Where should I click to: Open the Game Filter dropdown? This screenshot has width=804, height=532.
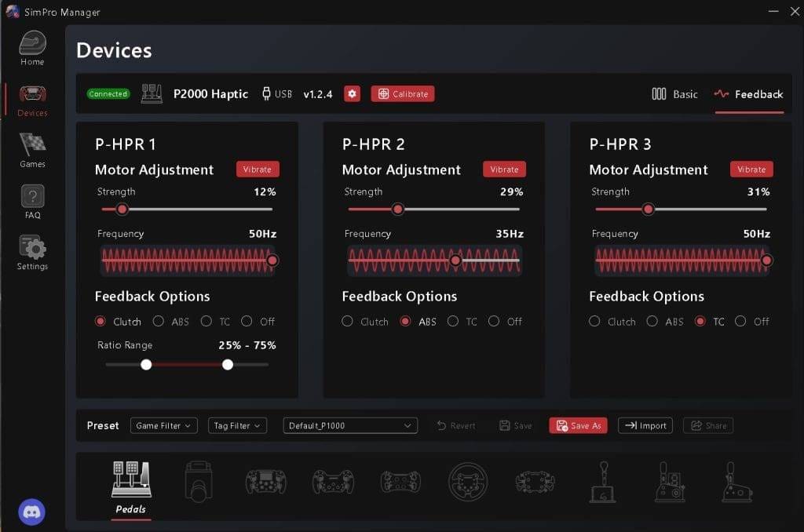click(x=163, y=425)
